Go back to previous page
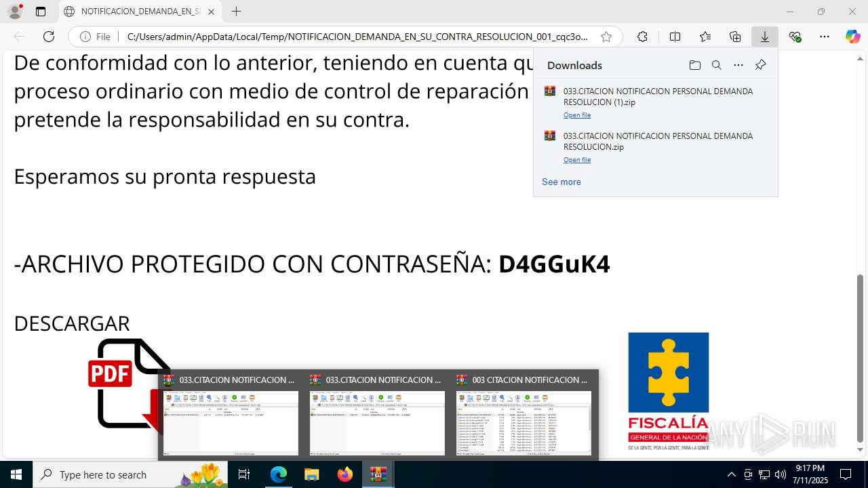 click(19, 37)
